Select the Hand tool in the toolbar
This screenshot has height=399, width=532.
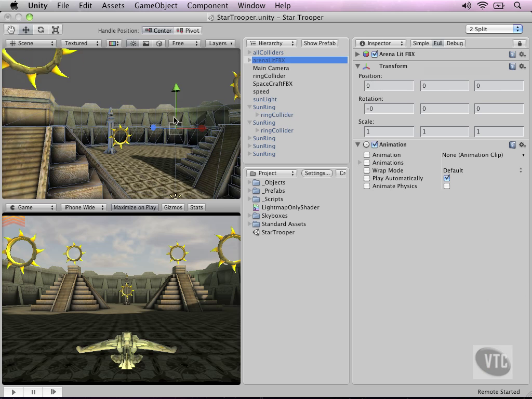[10, 30]
